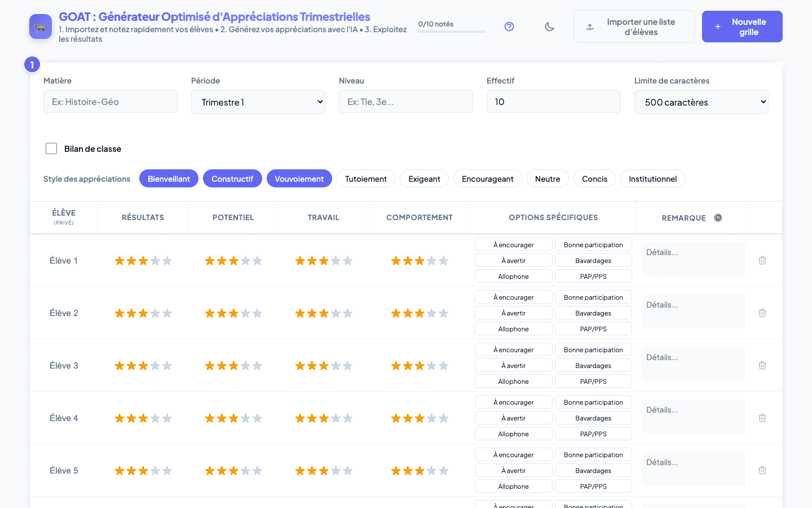
Task: Mark Élève 1 as À avertir
Action: pyautogui.click(x=514, y=261)
